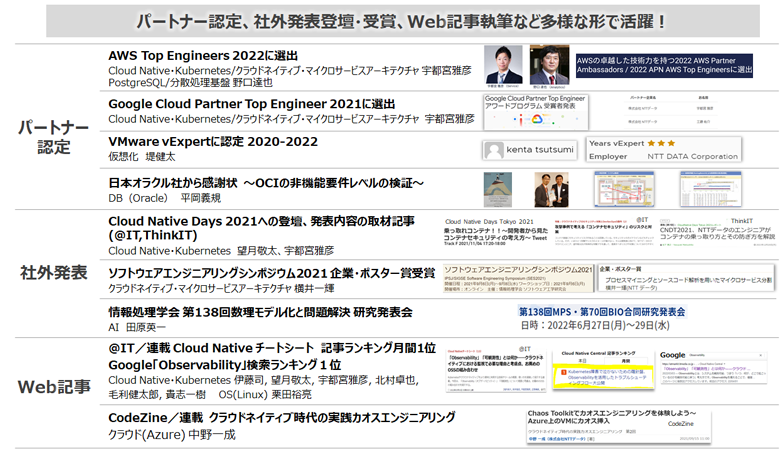The width and height of the screenshot is (780, 452).
Task: Open the right portrait photo in the AWS row
Action: [549, 66]
